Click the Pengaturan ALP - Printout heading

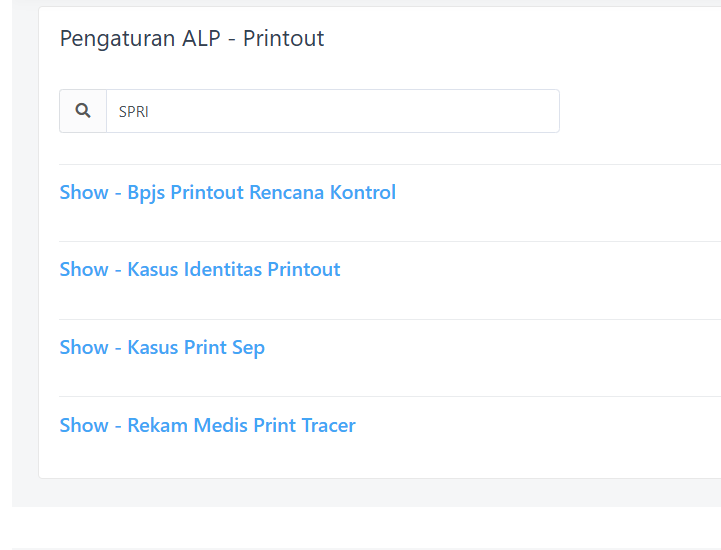click(x=192, y=39)
